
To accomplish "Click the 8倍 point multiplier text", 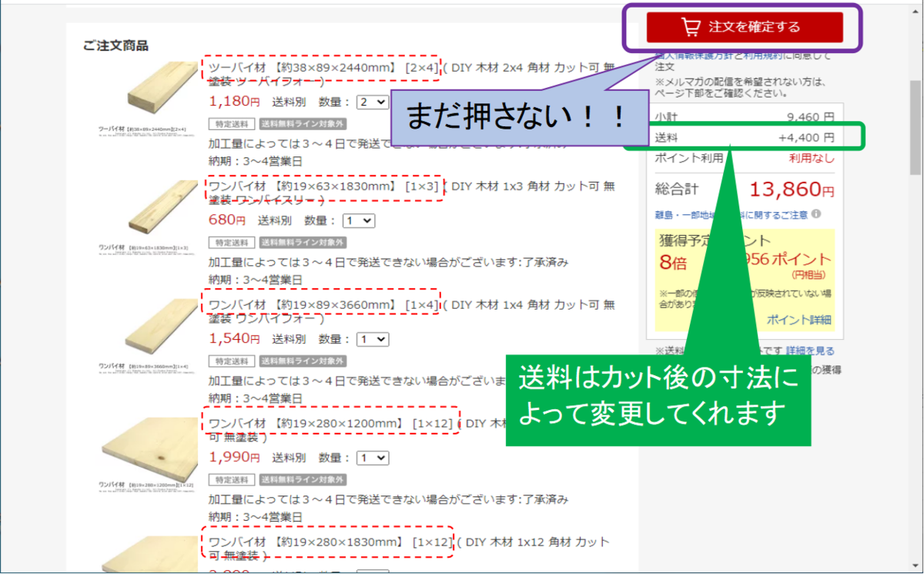I will click(x=673, y=262).
